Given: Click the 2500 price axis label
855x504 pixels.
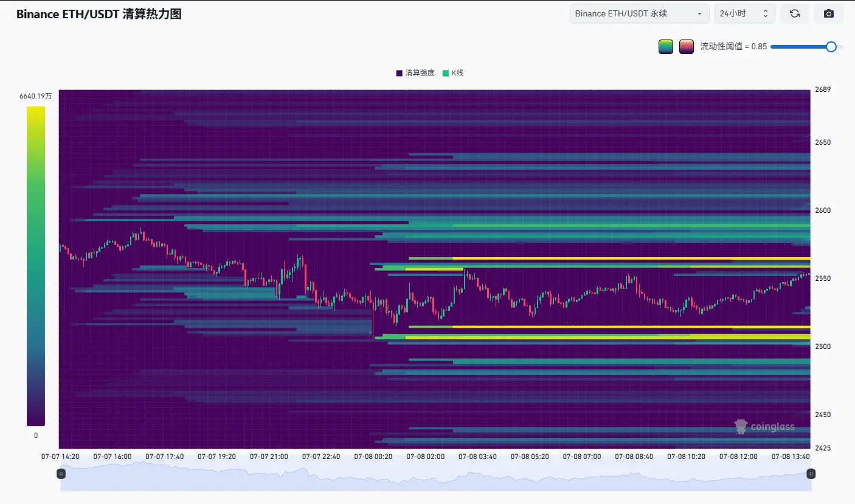Looking at the screenshot, I should (x=823, y=347).
